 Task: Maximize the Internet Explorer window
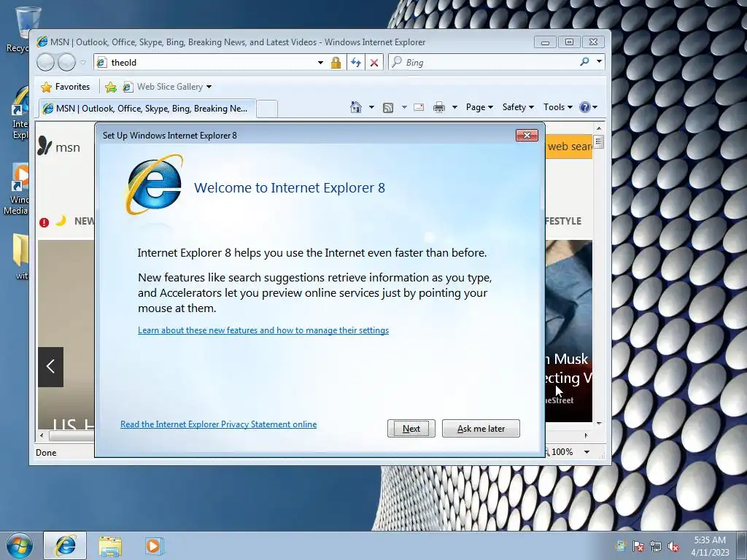(x=569, y=42)
